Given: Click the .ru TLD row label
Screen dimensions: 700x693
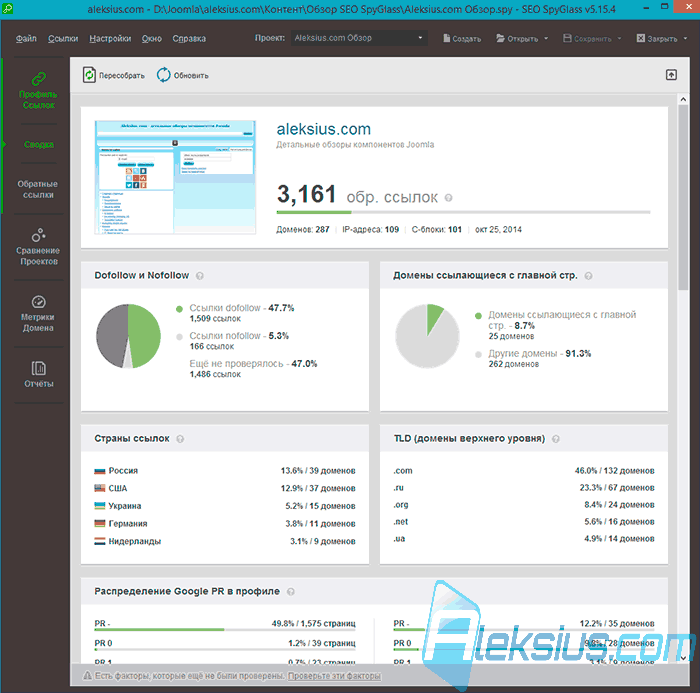Looking at the screenshot, I should pyautogui.click(x=399, y=488).
